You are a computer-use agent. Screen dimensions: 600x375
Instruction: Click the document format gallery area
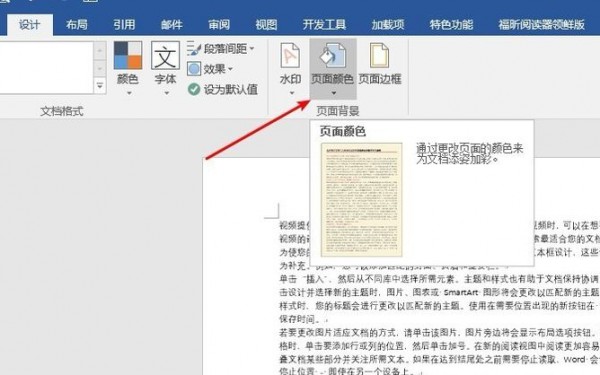[46, 67]
